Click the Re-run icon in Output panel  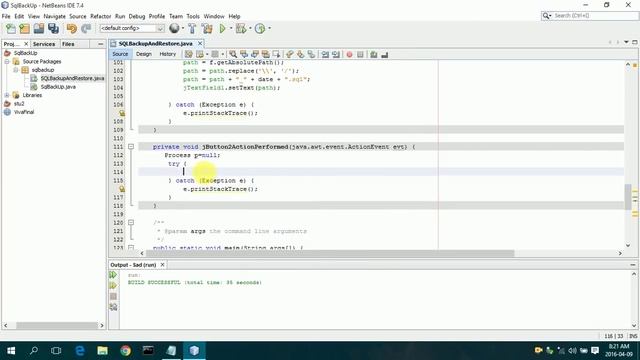click(x=113, y=275)
